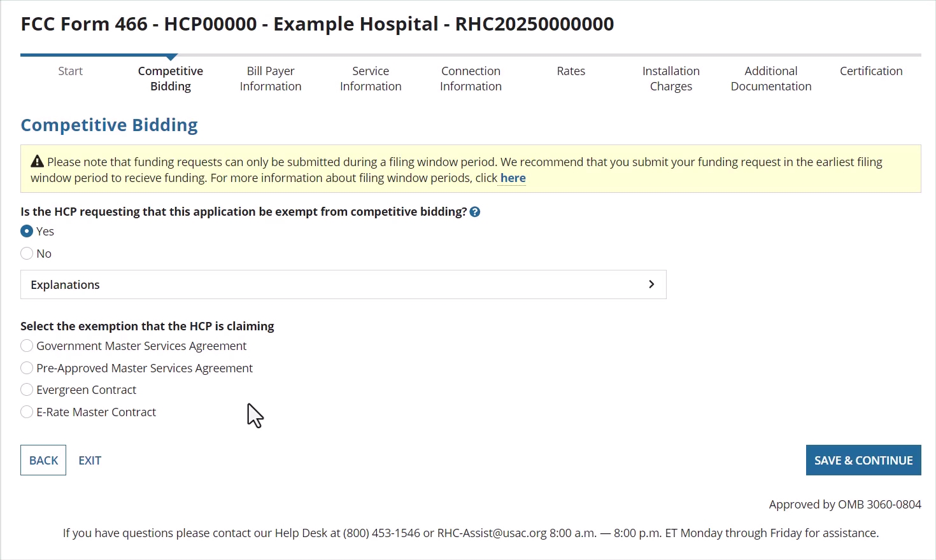Click the blue step progress bar
Viewport: 936px width, 560px height.
tap(99, 55)
